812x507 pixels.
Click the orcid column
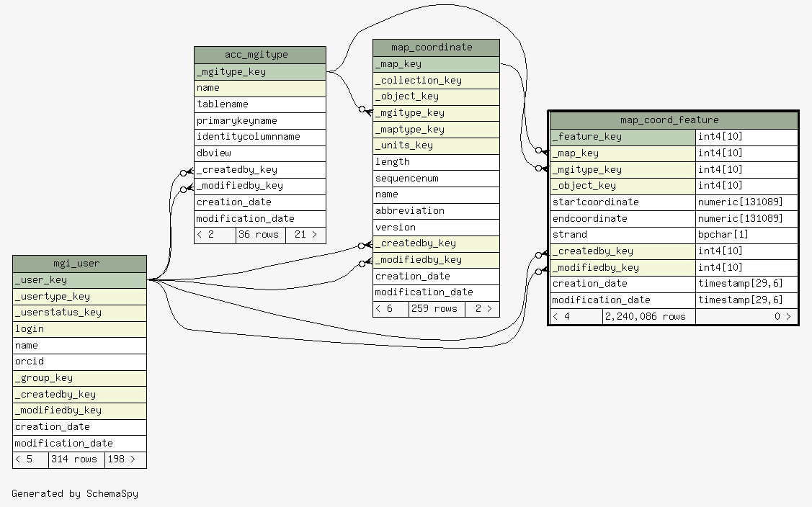pos(79,362)
